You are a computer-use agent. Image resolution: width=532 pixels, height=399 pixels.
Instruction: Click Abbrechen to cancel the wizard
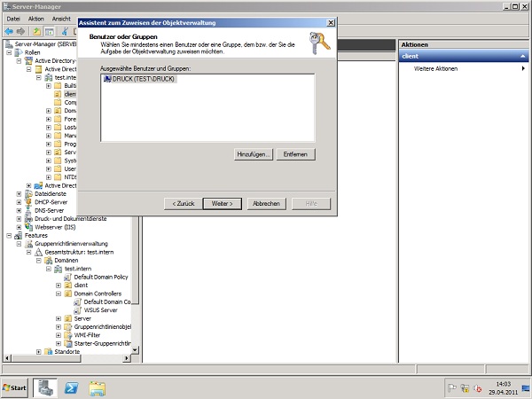[x=266, y=204]
